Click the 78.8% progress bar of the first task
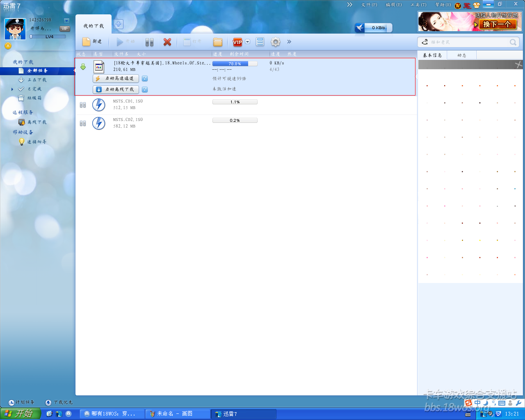Image resolution: width=525 pixels, height=420 pixels. tap(235, 64)
